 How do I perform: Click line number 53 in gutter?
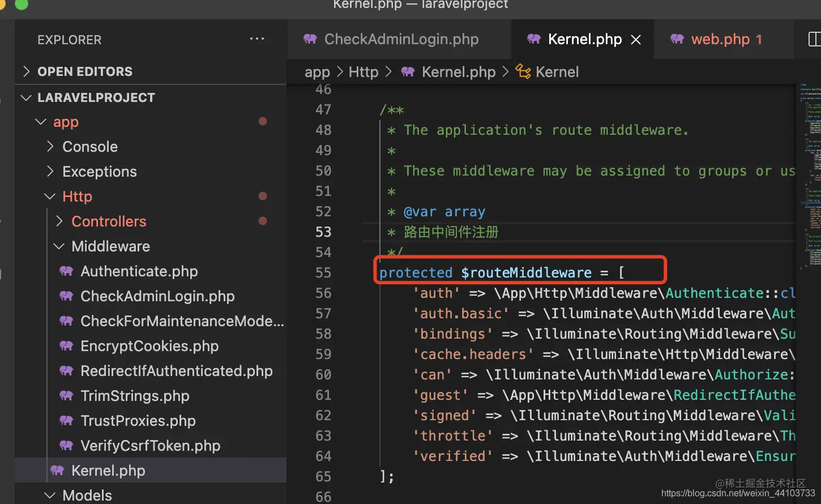(323, 232)
